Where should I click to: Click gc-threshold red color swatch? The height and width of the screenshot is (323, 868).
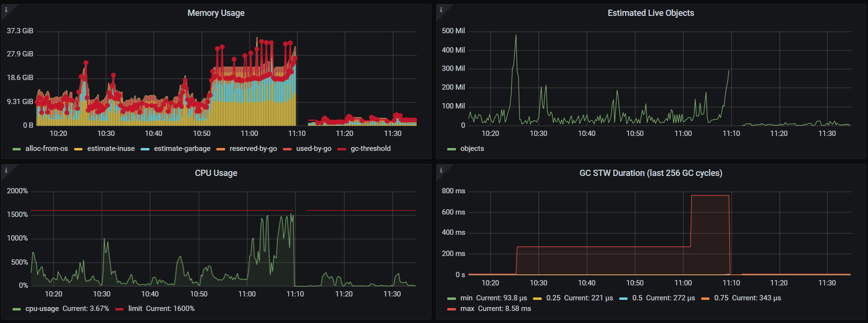pos(342,149)
